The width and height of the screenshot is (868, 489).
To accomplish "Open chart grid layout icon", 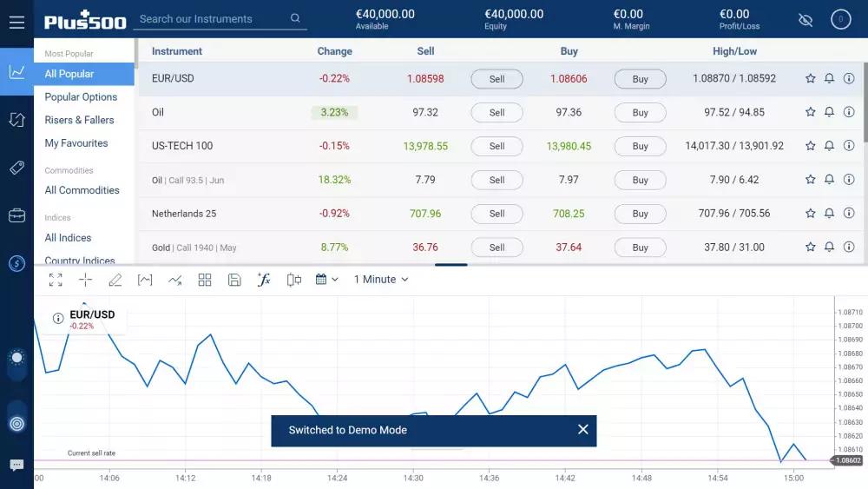I will [205, 280].
